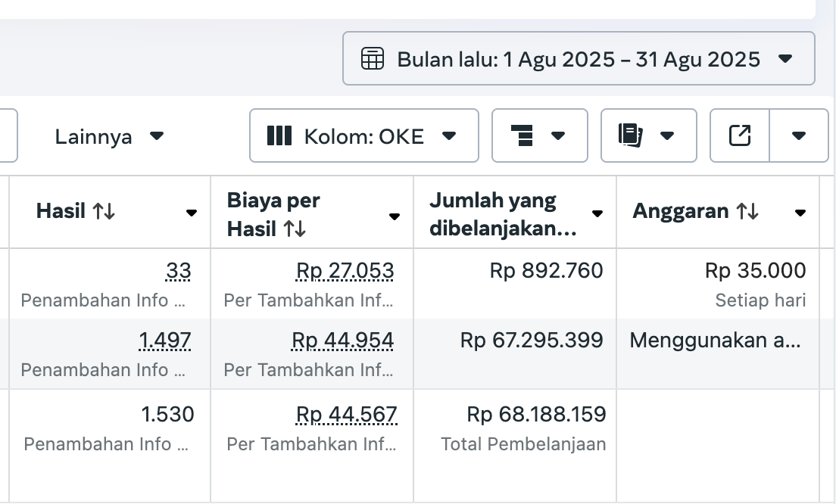
Task: Open the Anggaran column filter chevron
Action: click(800, 213)
